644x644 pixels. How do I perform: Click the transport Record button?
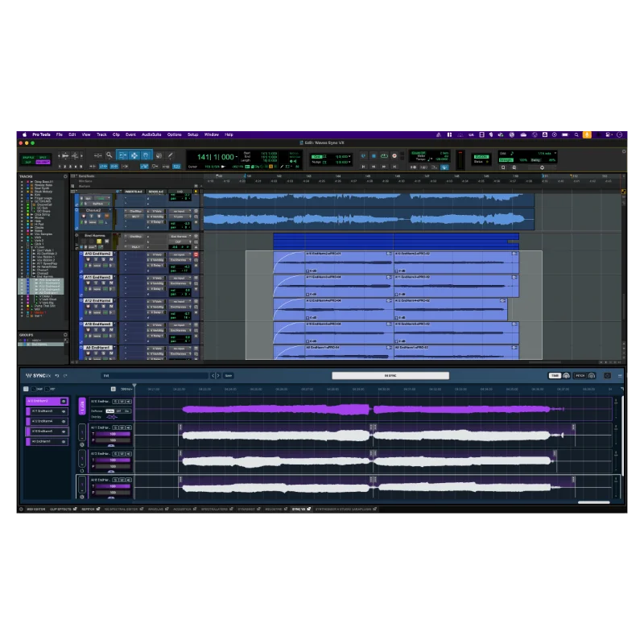click(x=394, y=155)
